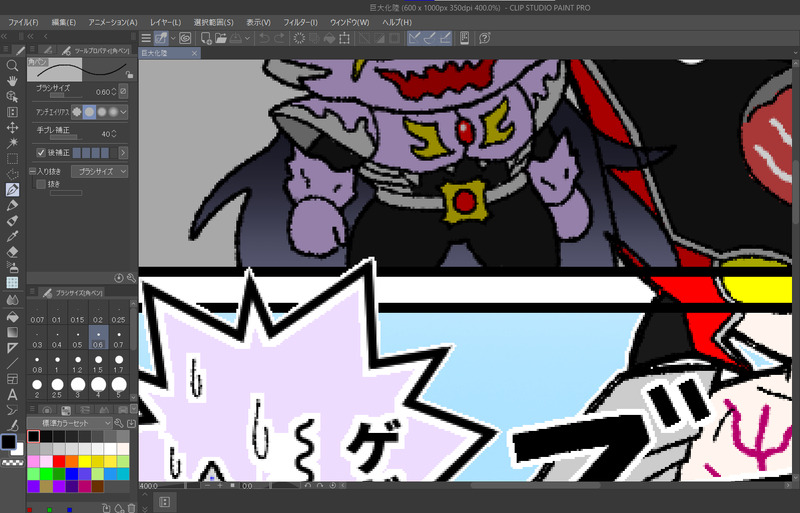Select transparent color checker swatch
This screenshot has width=800, height=513.
coord(13,463)
